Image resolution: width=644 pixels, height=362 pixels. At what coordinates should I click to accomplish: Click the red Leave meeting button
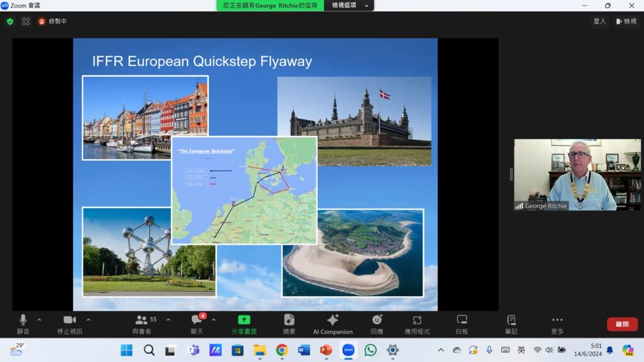622,324
